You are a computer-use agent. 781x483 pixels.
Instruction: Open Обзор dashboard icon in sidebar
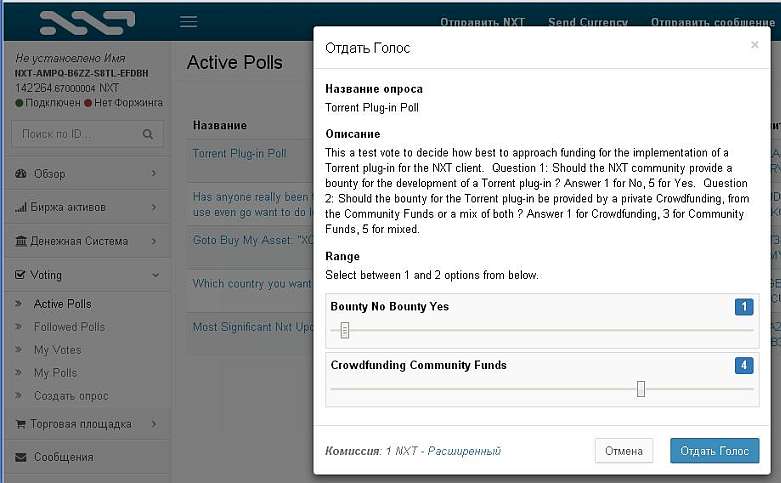20,174
